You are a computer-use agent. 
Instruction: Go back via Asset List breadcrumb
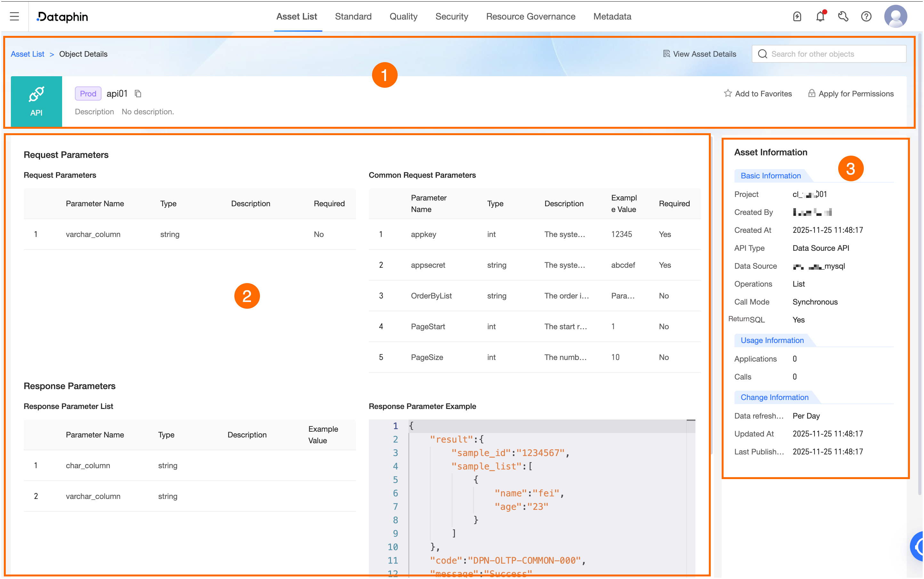(x=28, y=54)
